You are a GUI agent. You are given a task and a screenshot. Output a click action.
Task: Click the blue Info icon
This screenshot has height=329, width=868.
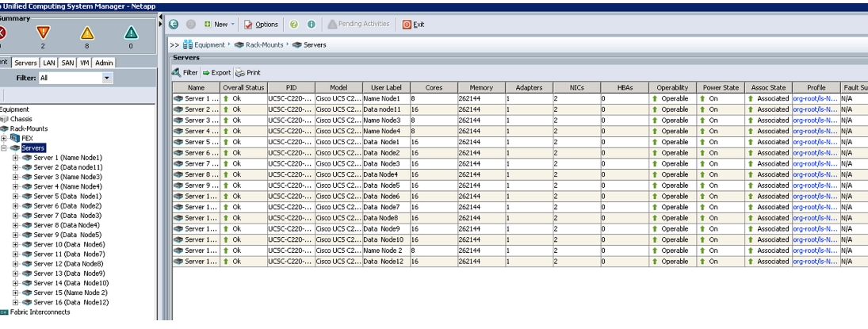[311, 25]
